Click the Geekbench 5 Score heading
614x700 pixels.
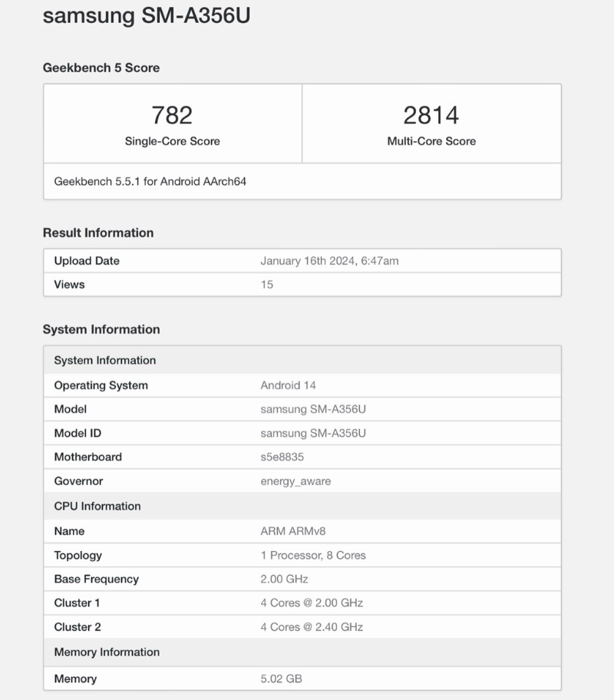(x=101, y=68)
